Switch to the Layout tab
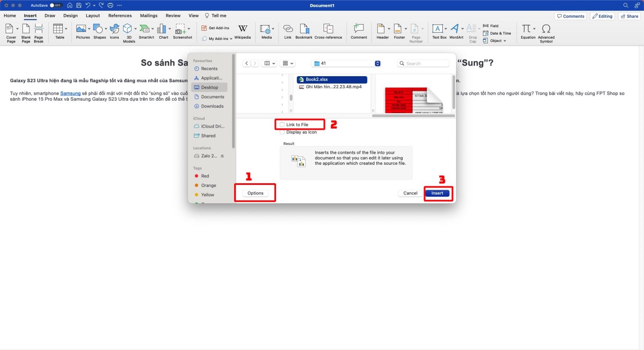This screenshot has height=350, width=644. point(93,16)
